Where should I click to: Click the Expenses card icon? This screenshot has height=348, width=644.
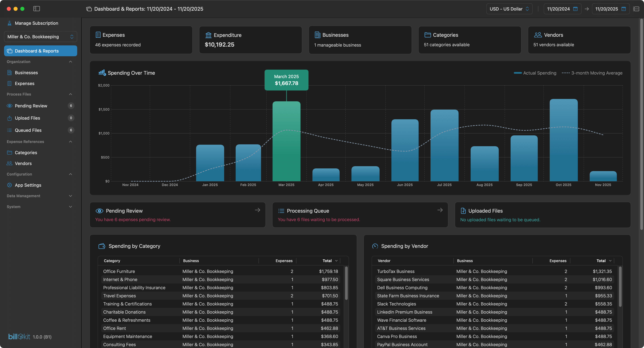(99, 35)
